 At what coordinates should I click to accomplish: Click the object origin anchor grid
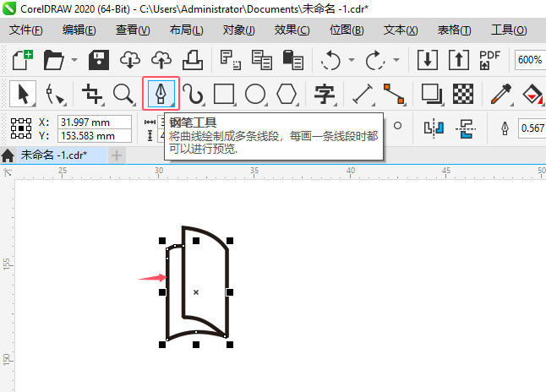tap(21, 128)
